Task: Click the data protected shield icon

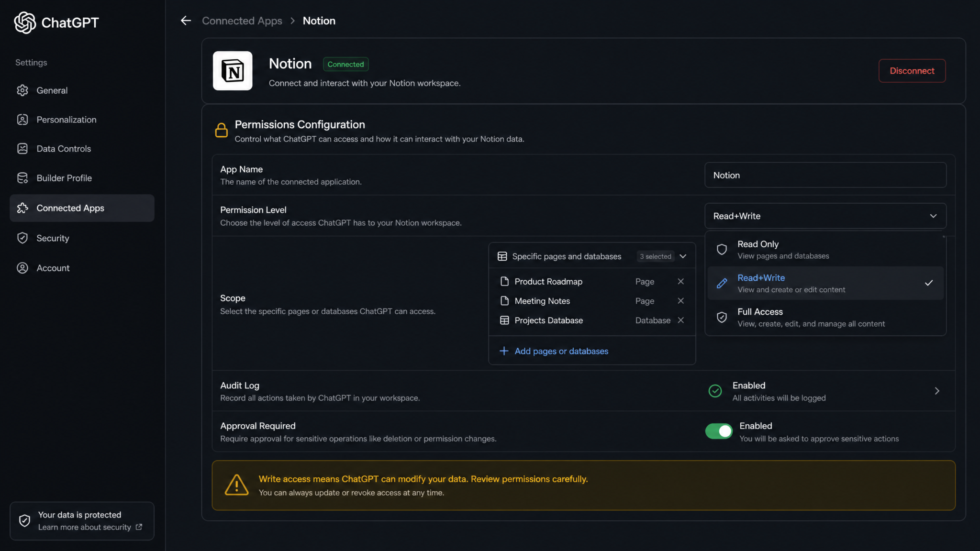Action: coord(24,520)
